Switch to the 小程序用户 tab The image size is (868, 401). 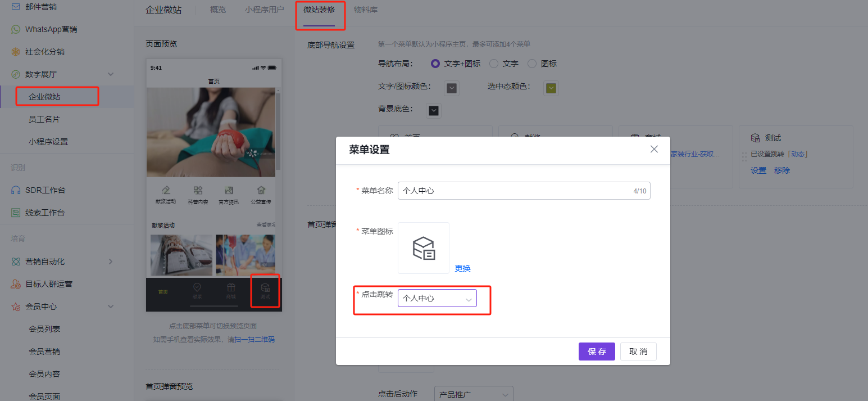point(265,10)
